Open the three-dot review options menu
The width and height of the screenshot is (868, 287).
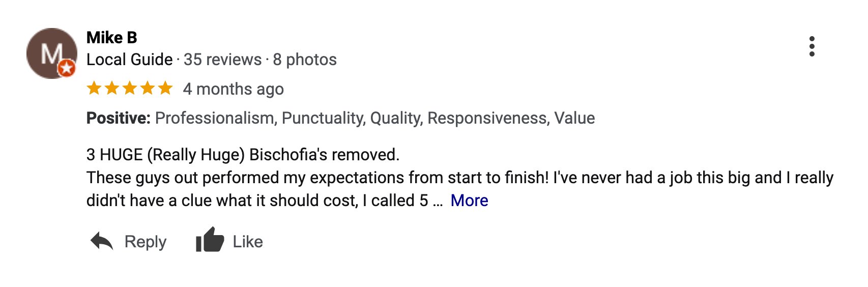pos(812,46)
